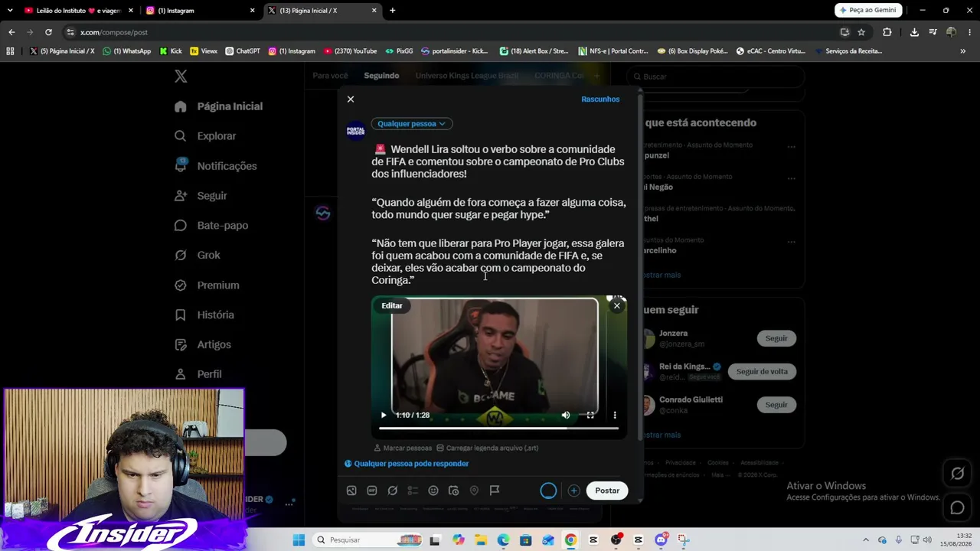
Task: Seek on the video progress bar
Action: click(x=498, y=429)
